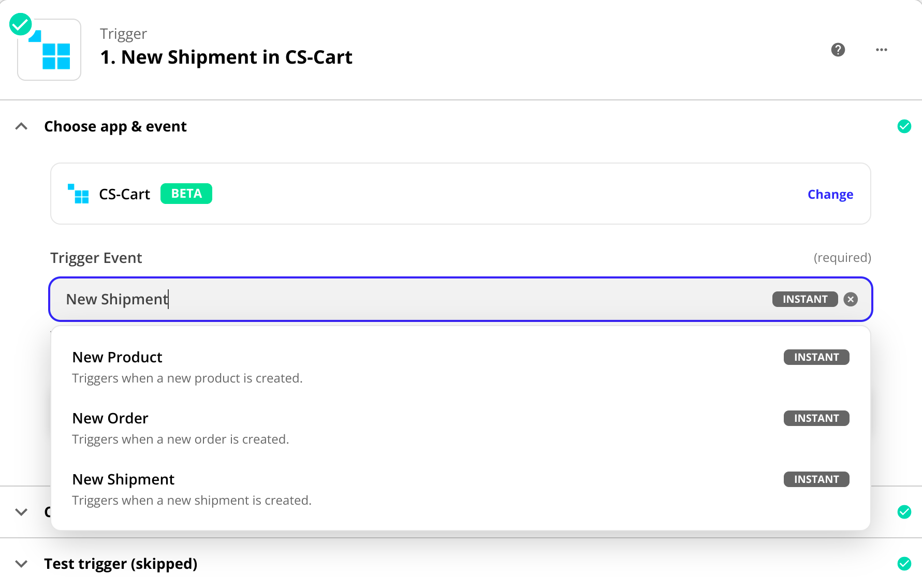Expand the Test trigger (skipped) section
This screenshot has width=922, height=588.
(x=21, y=564)
